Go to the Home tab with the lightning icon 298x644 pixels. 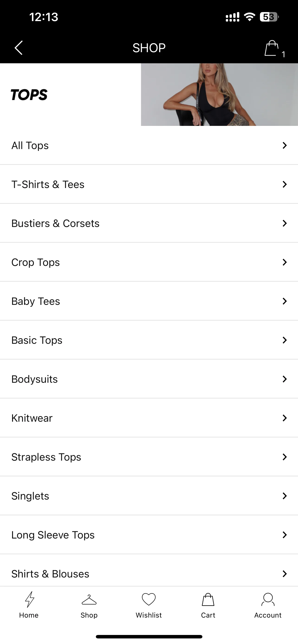pyautogui.click(x=29, y=605)
